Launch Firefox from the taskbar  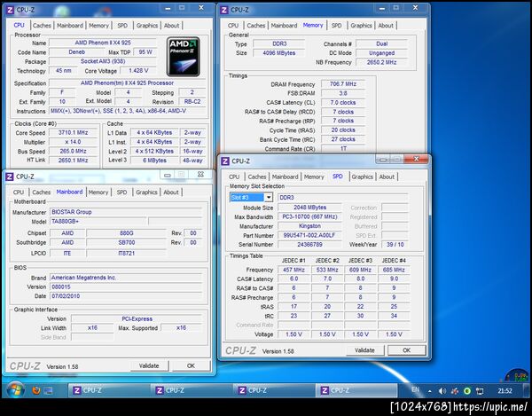tap(36, 390)
